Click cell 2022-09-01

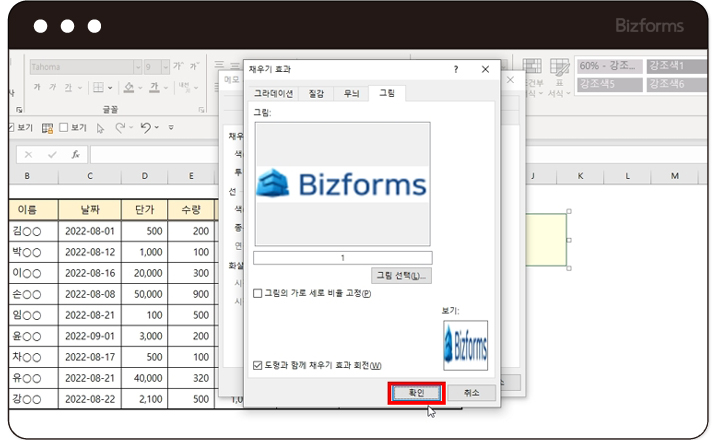pyautogui.click(x=90, y=336)
